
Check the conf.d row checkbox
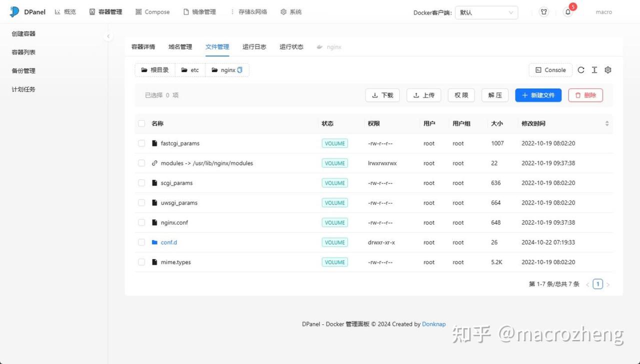pyautogui.click(x=141, y=242)
